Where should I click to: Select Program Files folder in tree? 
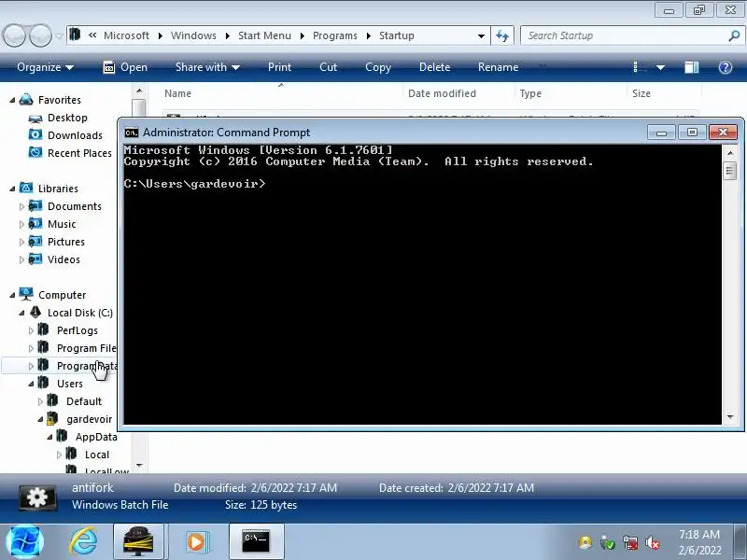click(86, 348)
